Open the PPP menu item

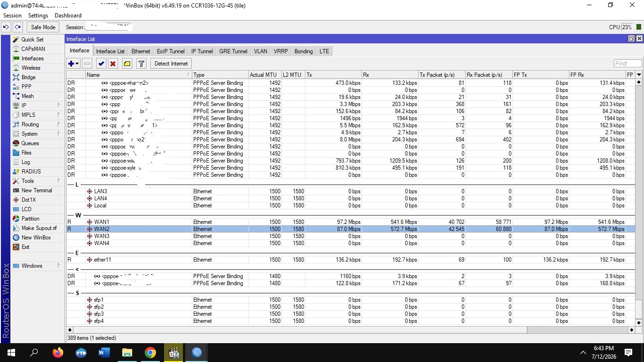click(26, 87)
